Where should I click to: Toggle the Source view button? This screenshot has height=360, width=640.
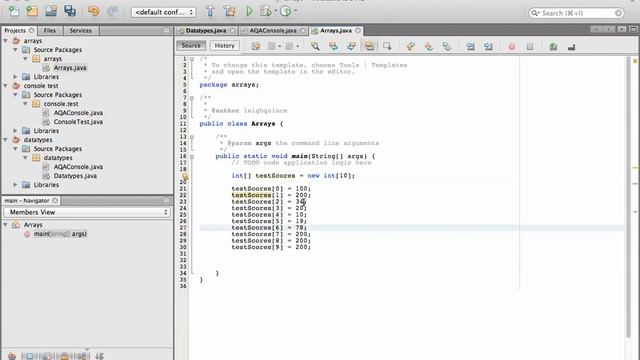click(191, 46)
